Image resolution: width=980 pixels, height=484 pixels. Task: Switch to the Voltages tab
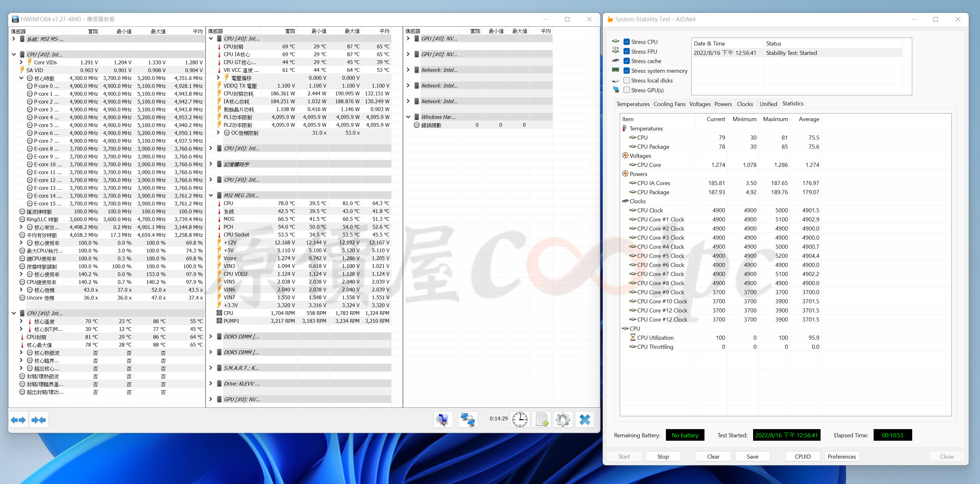point(700,104)
